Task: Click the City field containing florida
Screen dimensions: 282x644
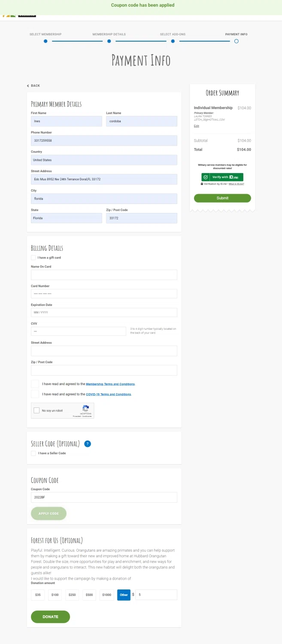Action: click(x=104, y=199)
